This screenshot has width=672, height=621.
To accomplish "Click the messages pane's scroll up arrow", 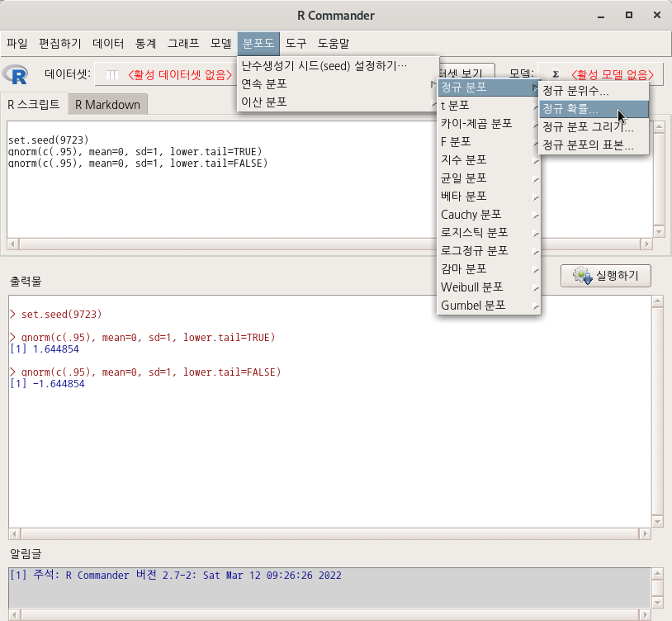I will coord(658,573).
